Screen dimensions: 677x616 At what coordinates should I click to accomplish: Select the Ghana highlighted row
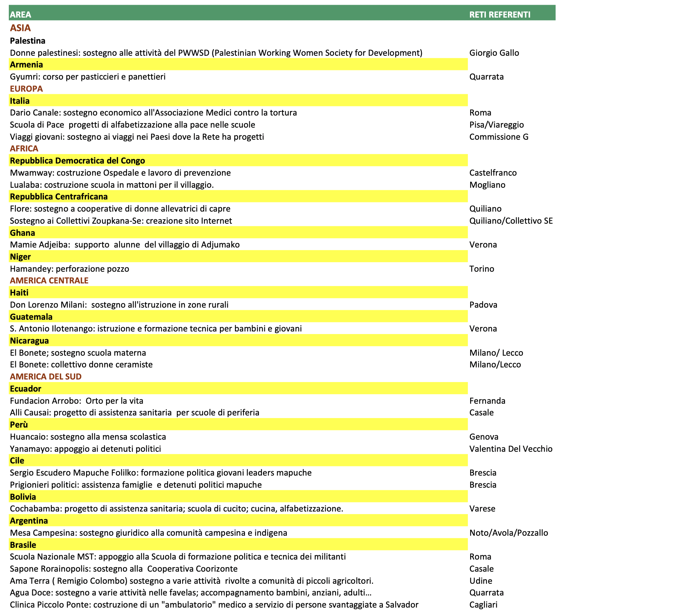238,232
